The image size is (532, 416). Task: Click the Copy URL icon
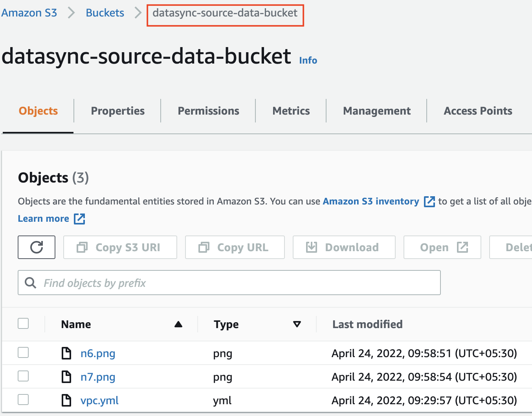tap(204, 247)
